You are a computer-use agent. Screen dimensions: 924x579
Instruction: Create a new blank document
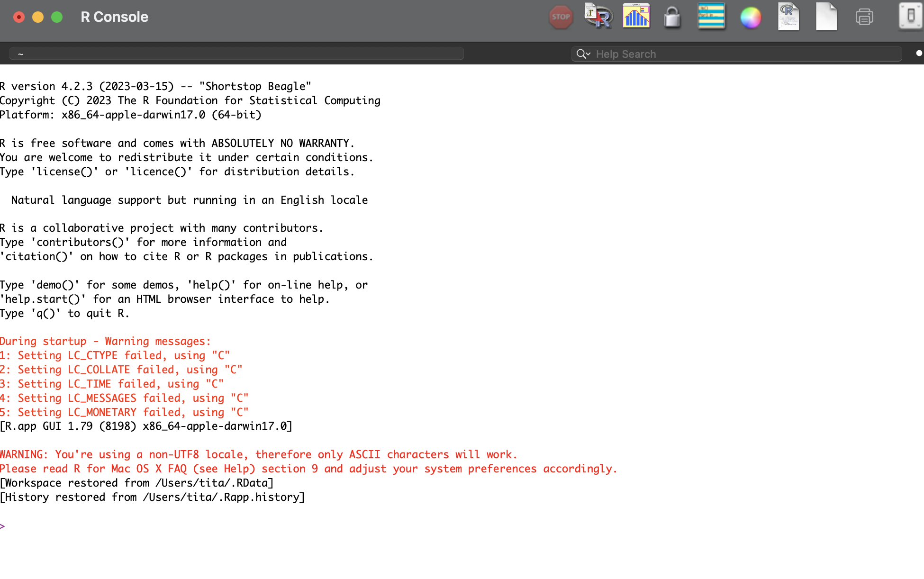tap(826, 17)
